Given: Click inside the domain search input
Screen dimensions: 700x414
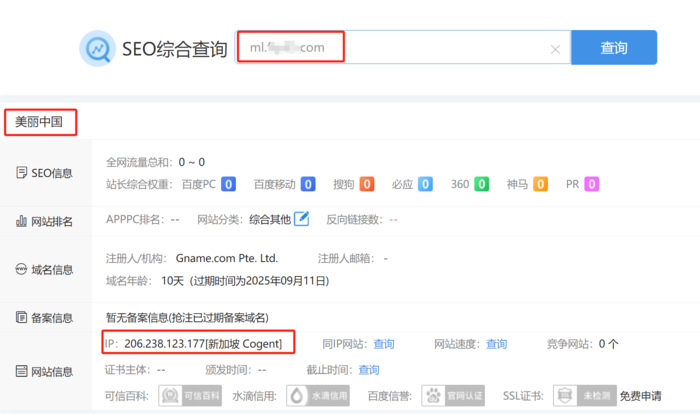Looking at the screenshot, I should coord(400,48).
